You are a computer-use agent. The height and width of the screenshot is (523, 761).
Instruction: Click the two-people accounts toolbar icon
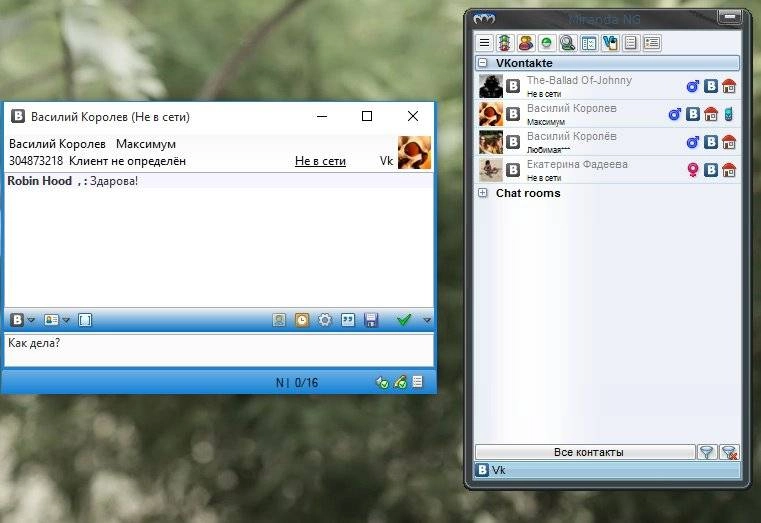526,43
